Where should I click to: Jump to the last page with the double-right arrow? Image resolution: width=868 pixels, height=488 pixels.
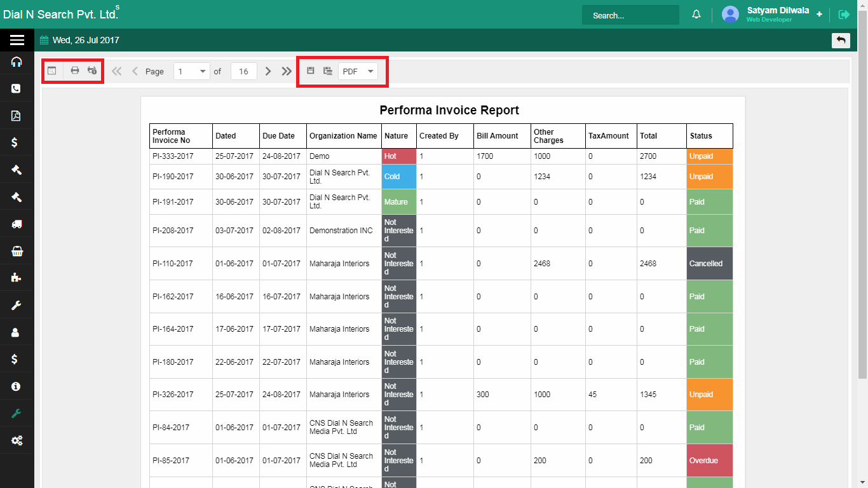(x=287, y=71)
